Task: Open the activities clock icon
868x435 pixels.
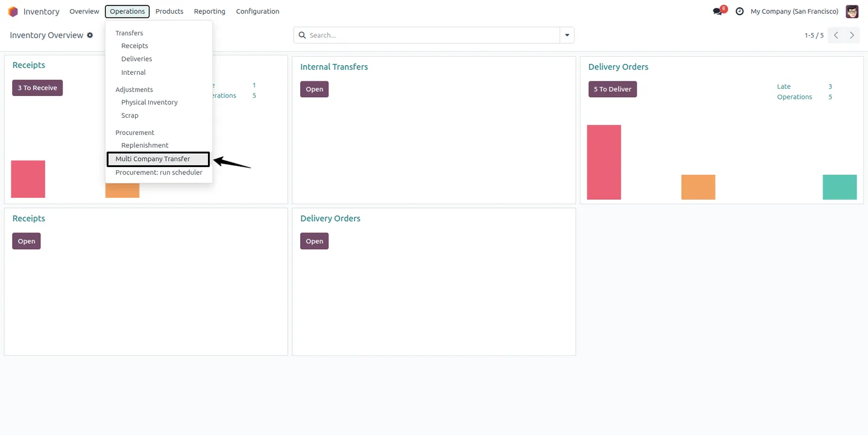Action: [x=740, y=11]
